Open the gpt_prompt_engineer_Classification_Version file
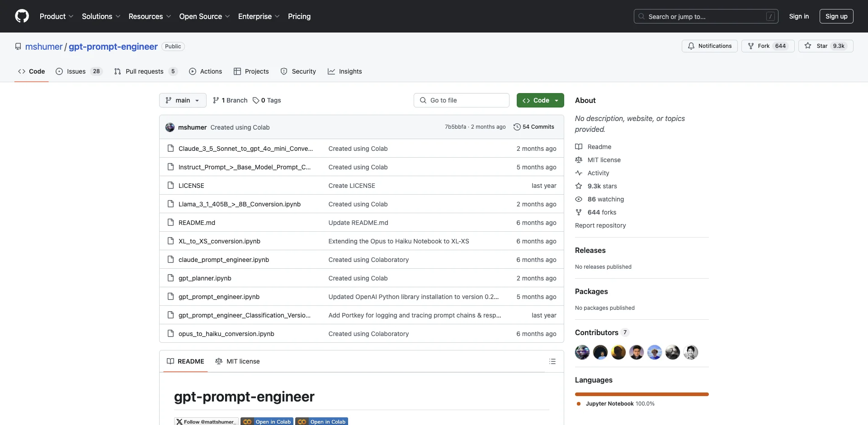 coord(245,315)
